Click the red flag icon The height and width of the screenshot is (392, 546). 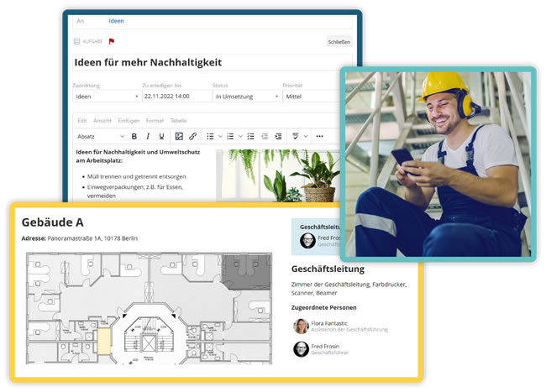tap(112, 40)
